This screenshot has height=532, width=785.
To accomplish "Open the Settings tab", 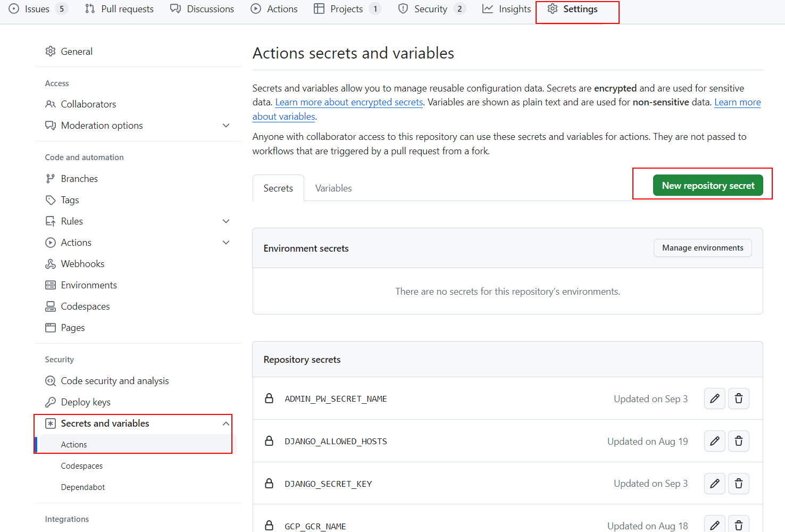I will point(573,9).
